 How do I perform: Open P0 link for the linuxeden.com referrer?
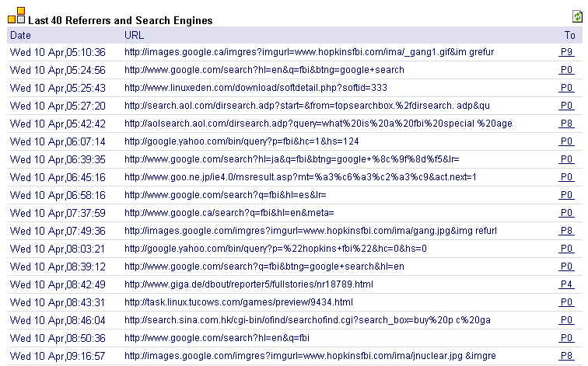(x=566, y=88)
